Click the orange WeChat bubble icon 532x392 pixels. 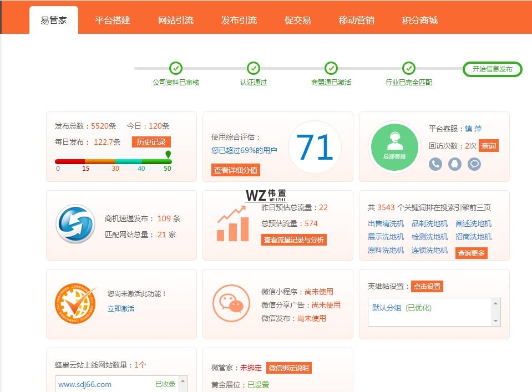pyautogui.click(x=231, y=303)
